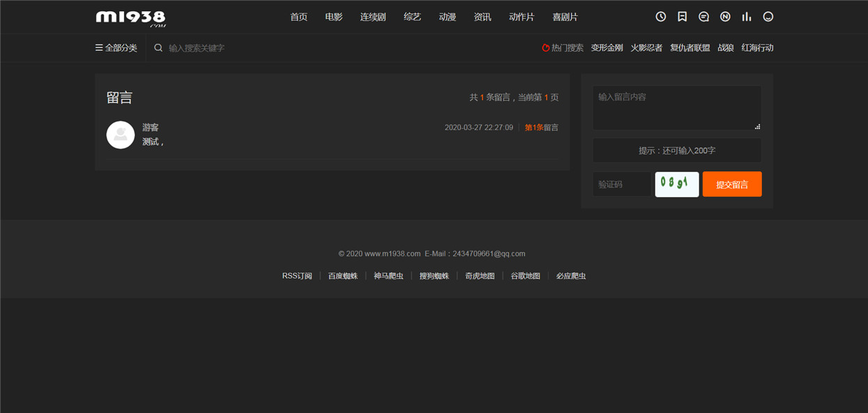Open the watch history clock icon

coord(661,17)
